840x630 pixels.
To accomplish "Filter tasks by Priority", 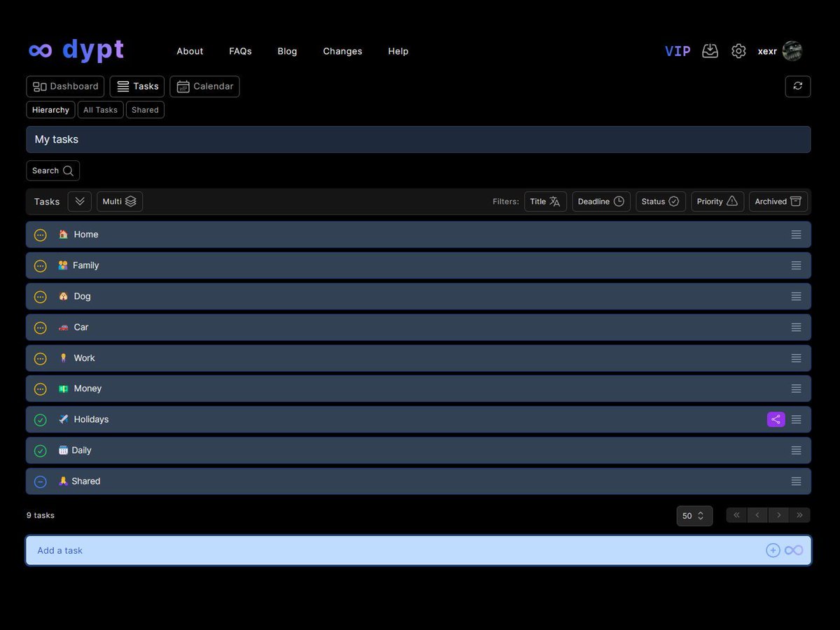I will pos(717,202).
